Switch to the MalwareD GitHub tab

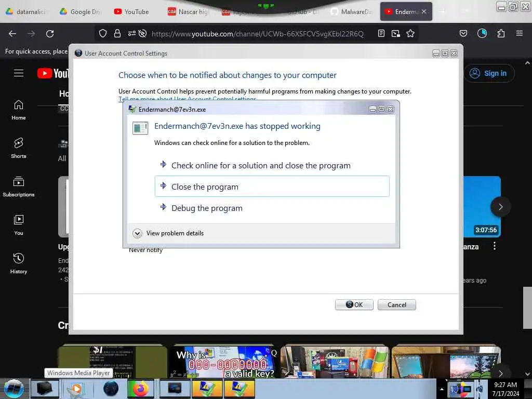351,12
